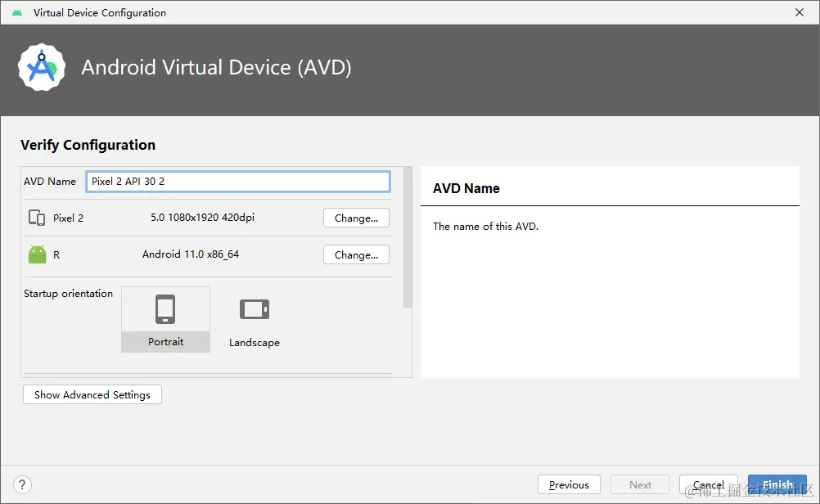
Task: Close the Virtual Device Configuration dialog
Action: [x=799, y=12]
